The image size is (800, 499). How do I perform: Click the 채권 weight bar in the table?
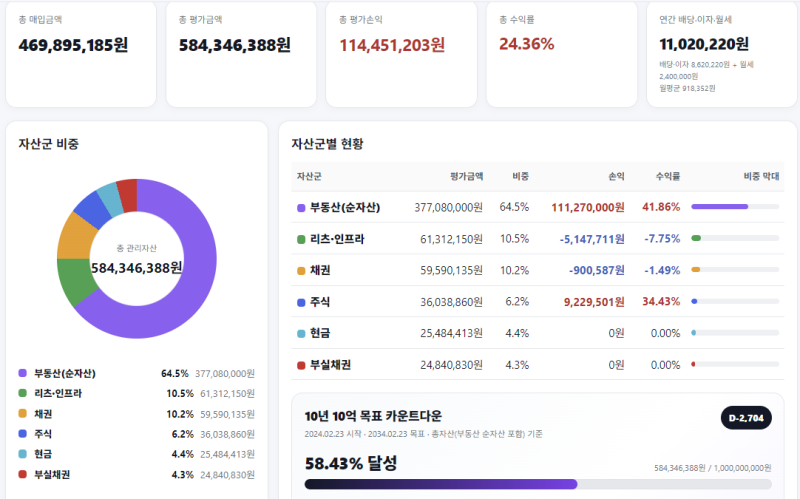click(x=735, y=269)
